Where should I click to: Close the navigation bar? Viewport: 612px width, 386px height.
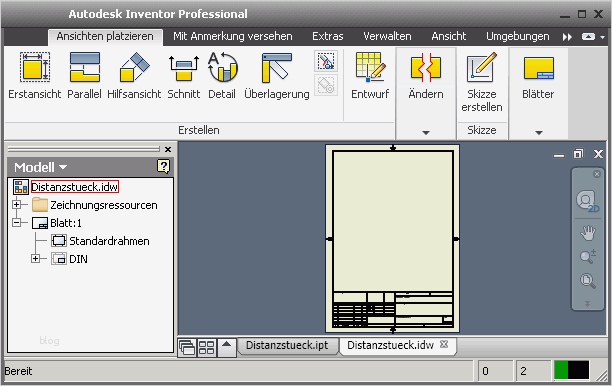597,174
